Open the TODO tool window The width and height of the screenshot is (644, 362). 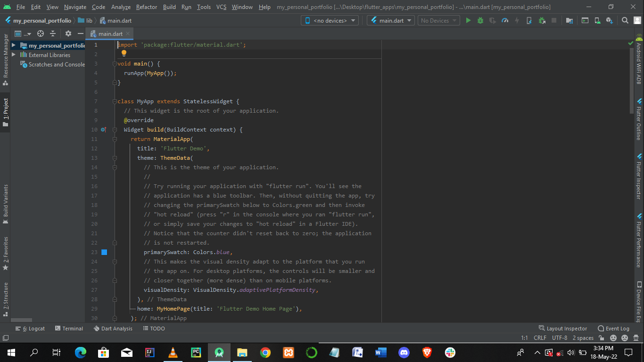coord(154,329)
